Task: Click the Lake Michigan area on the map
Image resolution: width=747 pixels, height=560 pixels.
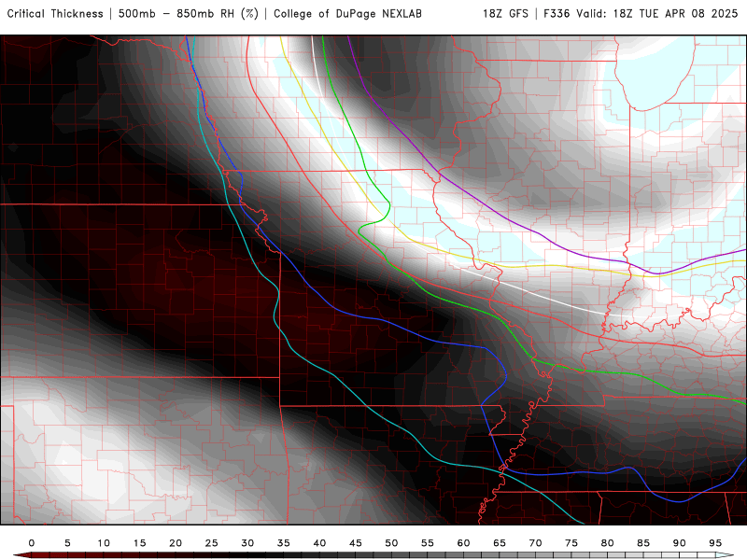Action: (x=655, y=72)
